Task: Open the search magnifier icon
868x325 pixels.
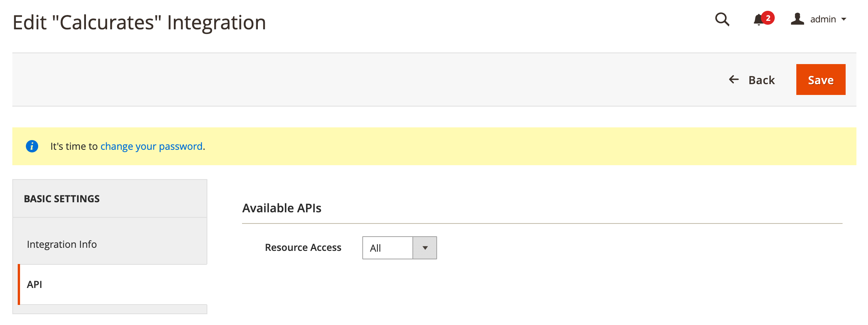Action: click(x=722, y=19)
